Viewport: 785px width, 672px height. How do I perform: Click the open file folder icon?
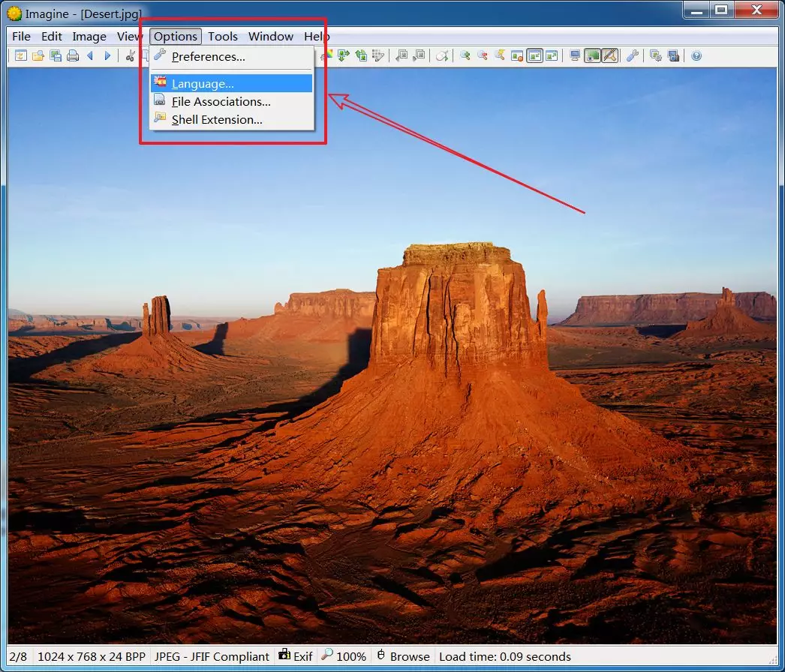38,55
